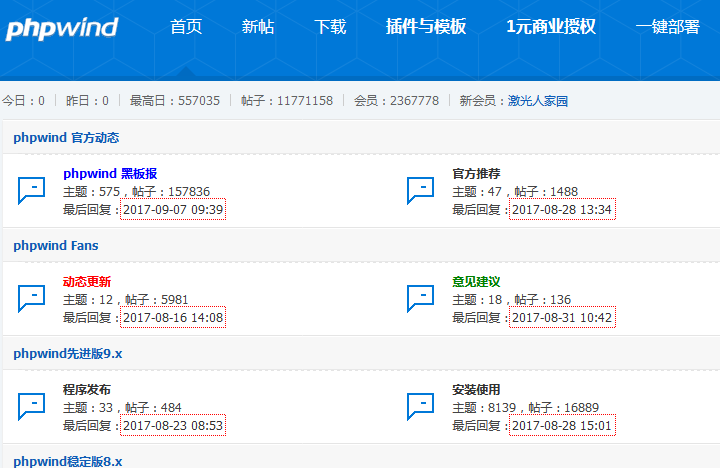Click the chat bubble icon beside phpwind 黑板报
The image size is (720, 468).
[31, 190]
